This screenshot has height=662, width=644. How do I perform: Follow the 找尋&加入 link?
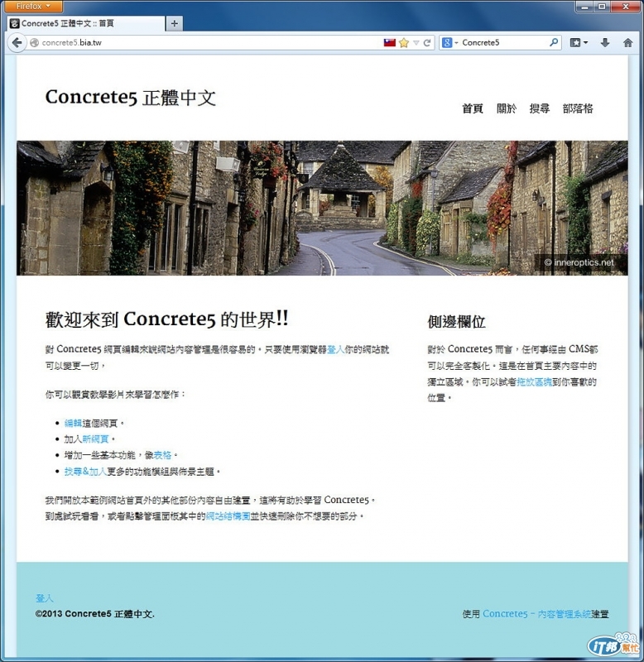pos(85,471)
